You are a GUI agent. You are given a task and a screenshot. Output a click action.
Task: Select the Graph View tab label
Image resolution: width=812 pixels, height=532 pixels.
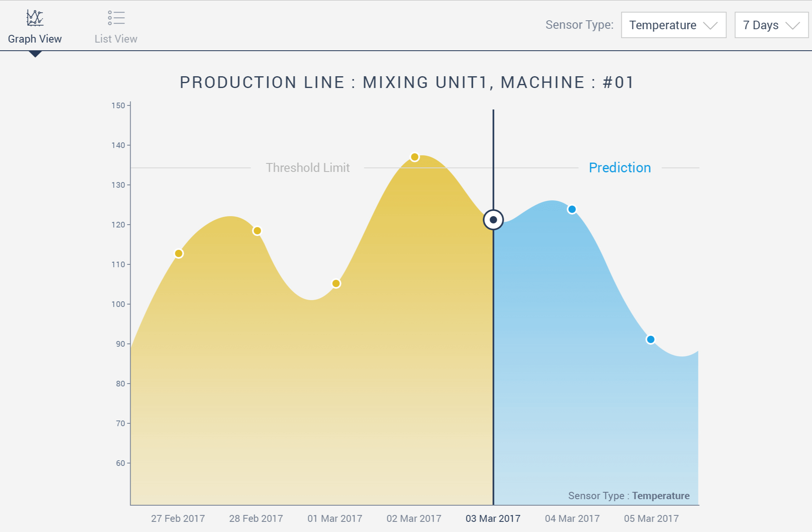click(x=35, y=39)
